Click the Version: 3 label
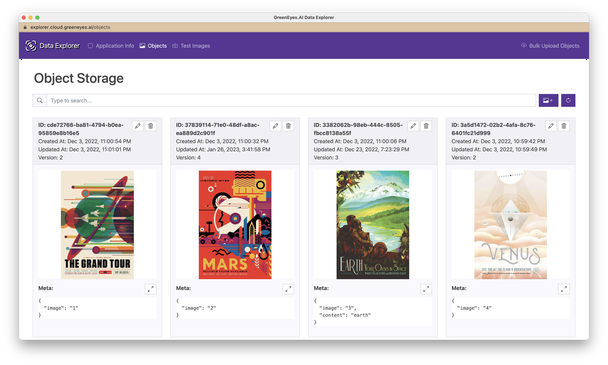 [326, 157]
